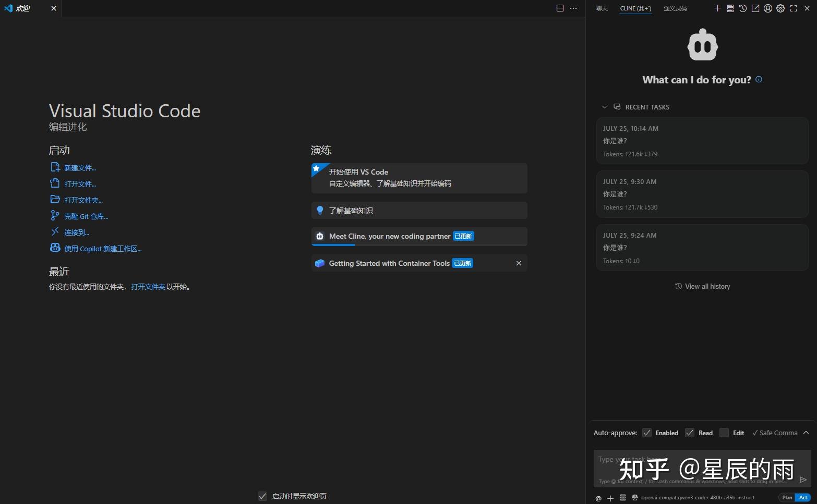
Task: Open Cline task history clock icon
Action: [742, 8]
